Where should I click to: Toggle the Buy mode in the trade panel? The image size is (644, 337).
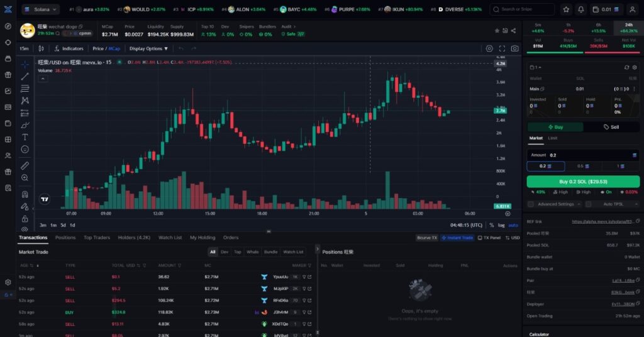(555, 127)
